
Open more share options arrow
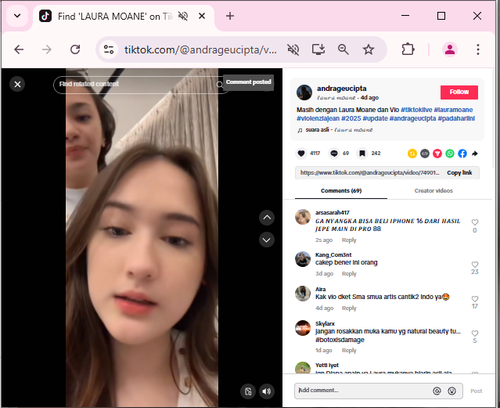click(475, 153)
